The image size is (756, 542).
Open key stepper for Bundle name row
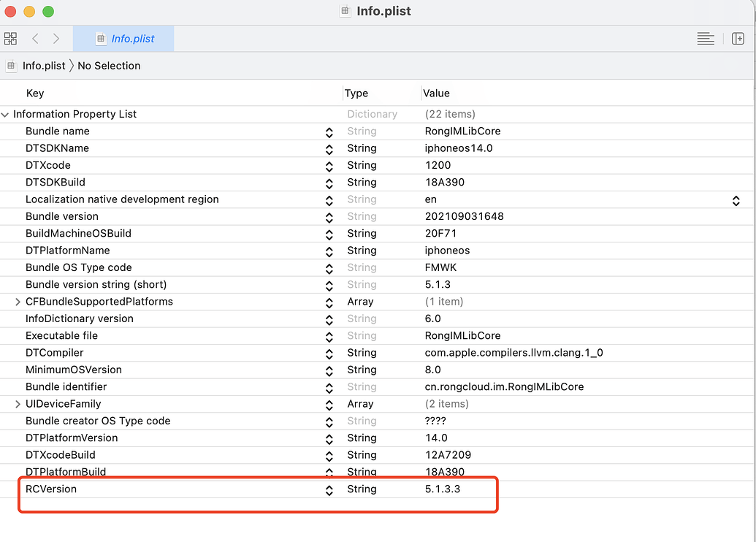[329, 133]
